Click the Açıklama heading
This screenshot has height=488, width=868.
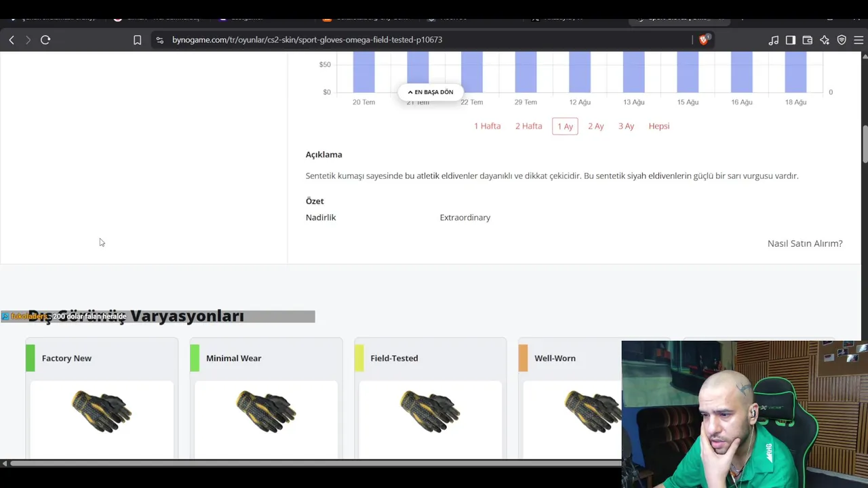(323, 155)
